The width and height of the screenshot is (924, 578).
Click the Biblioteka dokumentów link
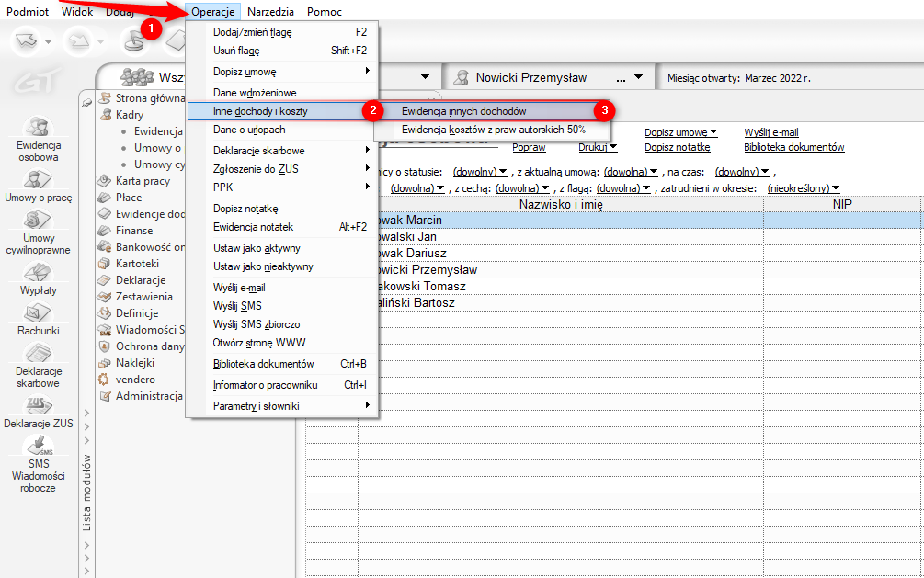tap(793, 147)
